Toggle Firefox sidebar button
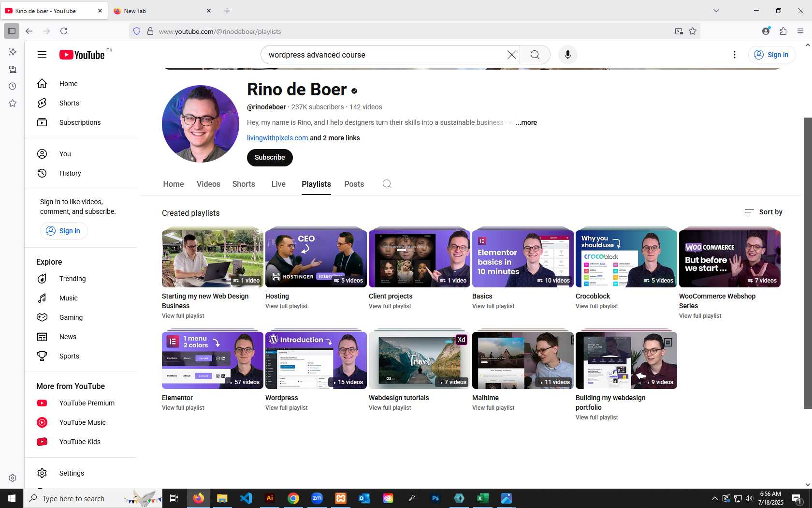The image size is (812, 508). point(12,31)
